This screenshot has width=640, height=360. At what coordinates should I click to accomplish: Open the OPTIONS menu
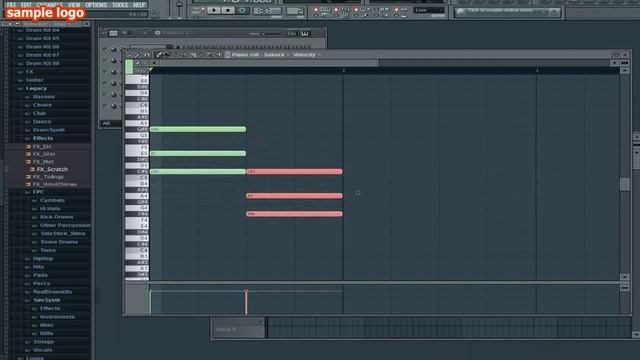[x=96, y=5]
